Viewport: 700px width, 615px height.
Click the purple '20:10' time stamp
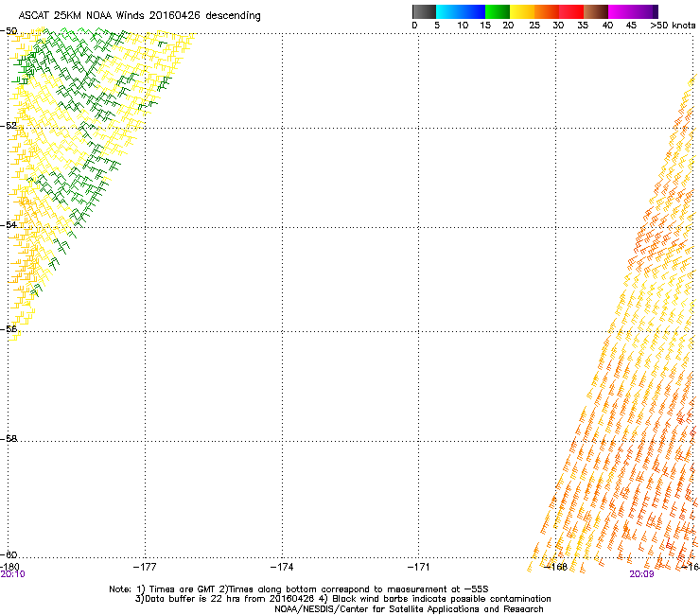tap(13, 574)
